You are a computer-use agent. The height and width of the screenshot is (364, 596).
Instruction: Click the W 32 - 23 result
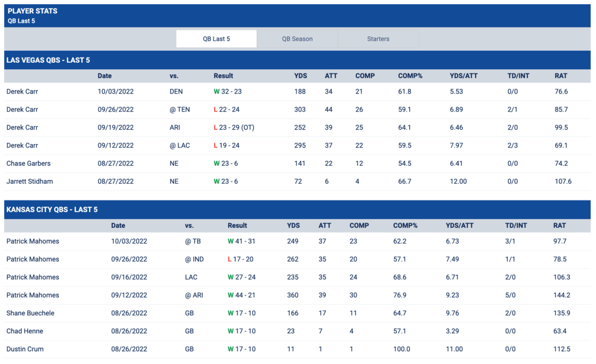(x=228, y=91)
